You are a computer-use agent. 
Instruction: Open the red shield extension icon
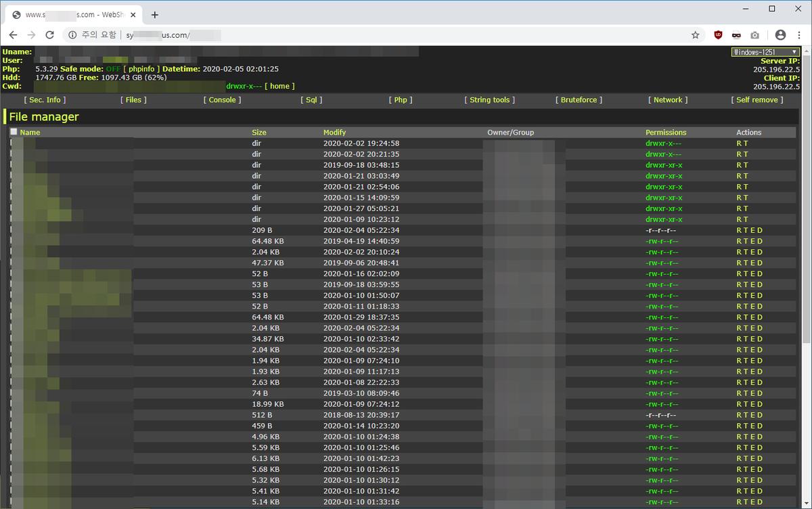click(719, 35)
